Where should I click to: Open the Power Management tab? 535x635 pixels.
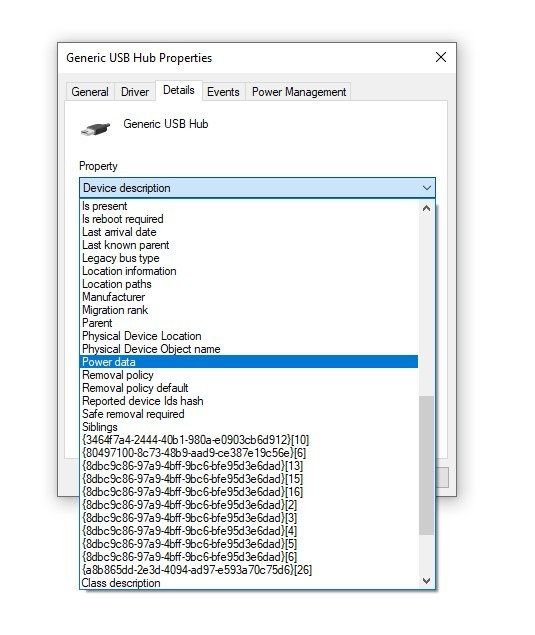point(299,92)
